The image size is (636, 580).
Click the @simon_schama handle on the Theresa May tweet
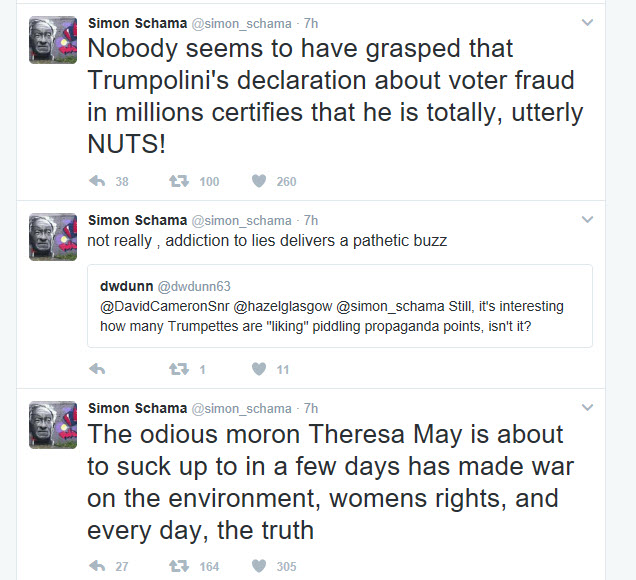pos(241,409)
